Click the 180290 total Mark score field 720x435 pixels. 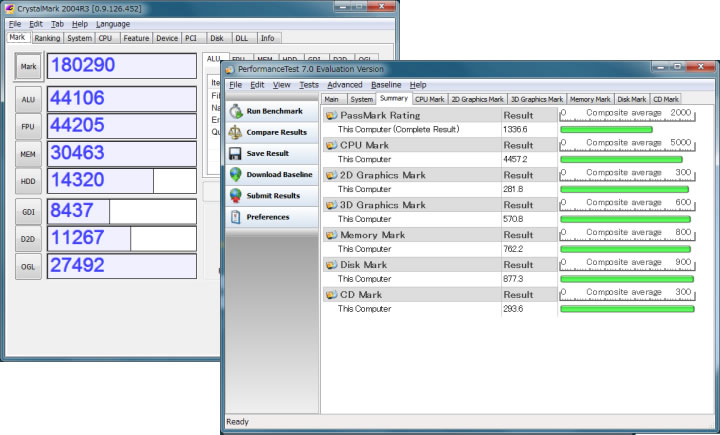122,66
